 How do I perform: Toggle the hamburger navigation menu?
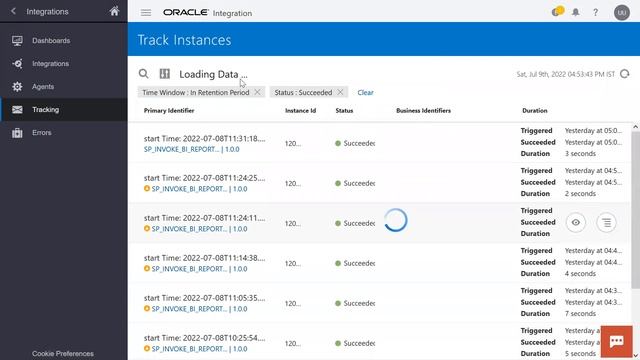[x=146, y=13]
